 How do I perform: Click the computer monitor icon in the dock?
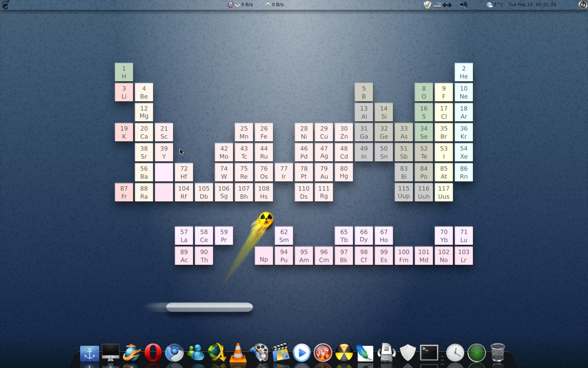click(111, 353)
